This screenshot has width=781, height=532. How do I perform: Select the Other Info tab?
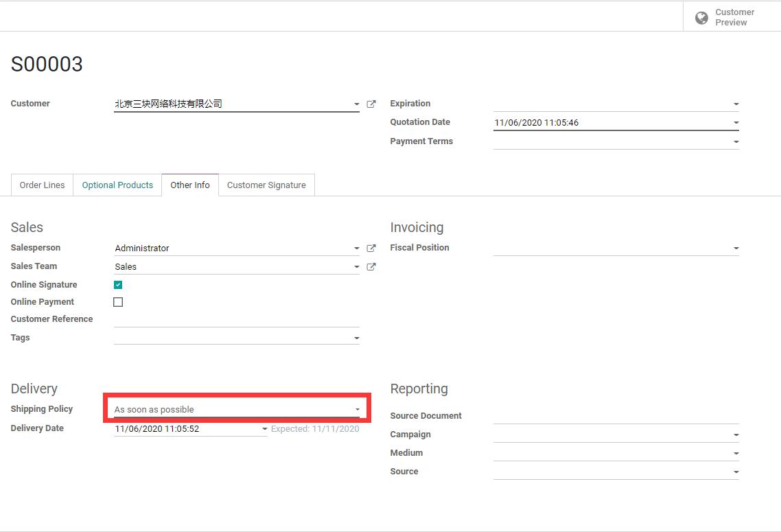(x=190, y=185)
